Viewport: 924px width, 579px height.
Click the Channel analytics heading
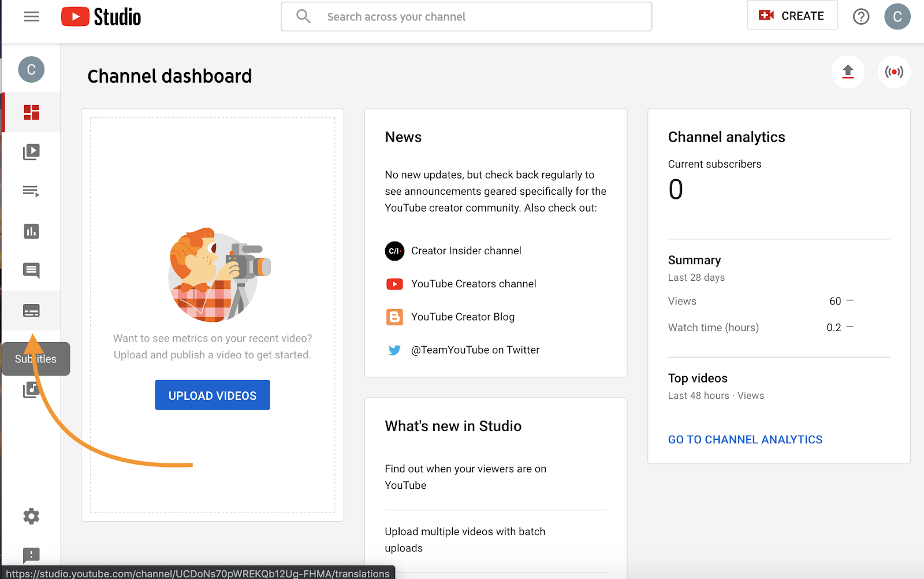point(726,137)
